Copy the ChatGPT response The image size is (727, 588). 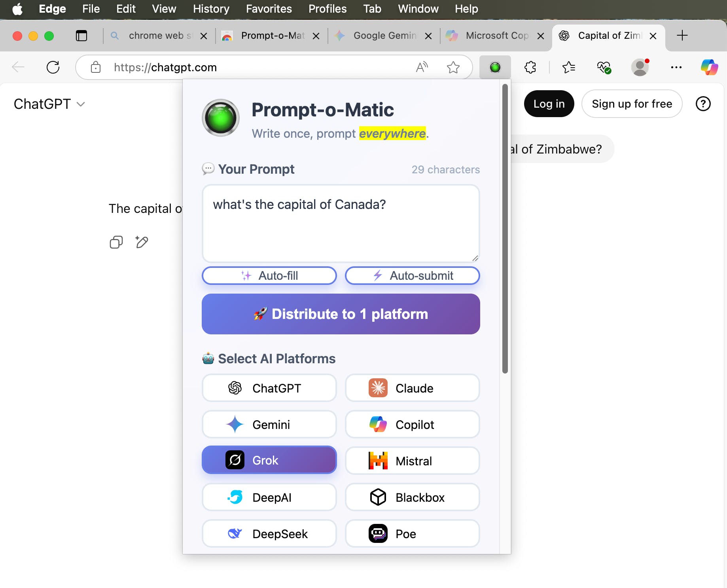[x=116, y=242]
